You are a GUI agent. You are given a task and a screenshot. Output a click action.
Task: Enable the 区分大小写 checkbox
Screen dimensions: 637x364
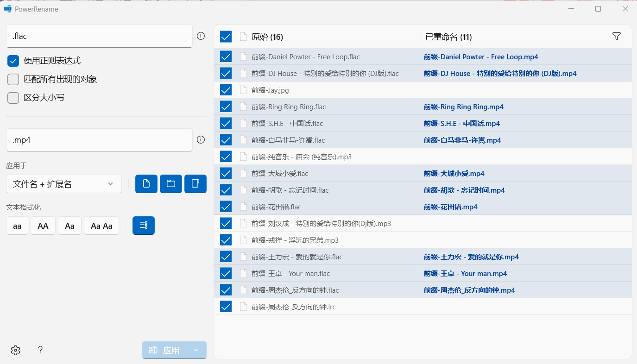pos(13,98)
